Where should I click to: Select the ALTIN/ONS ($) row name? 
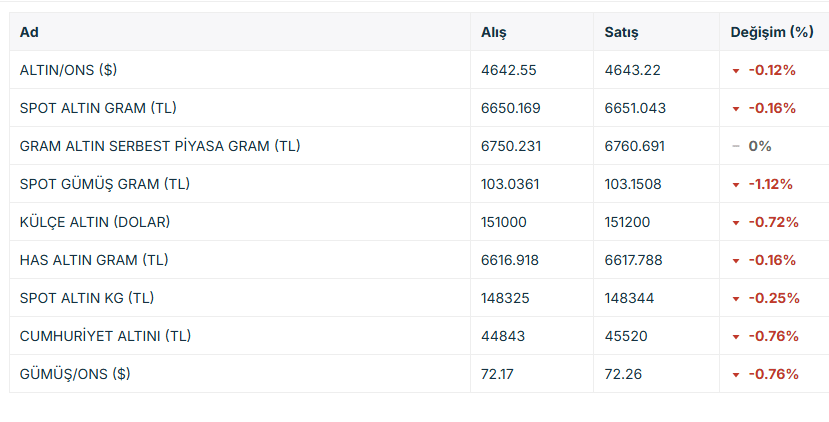click(x=68, y=70)
